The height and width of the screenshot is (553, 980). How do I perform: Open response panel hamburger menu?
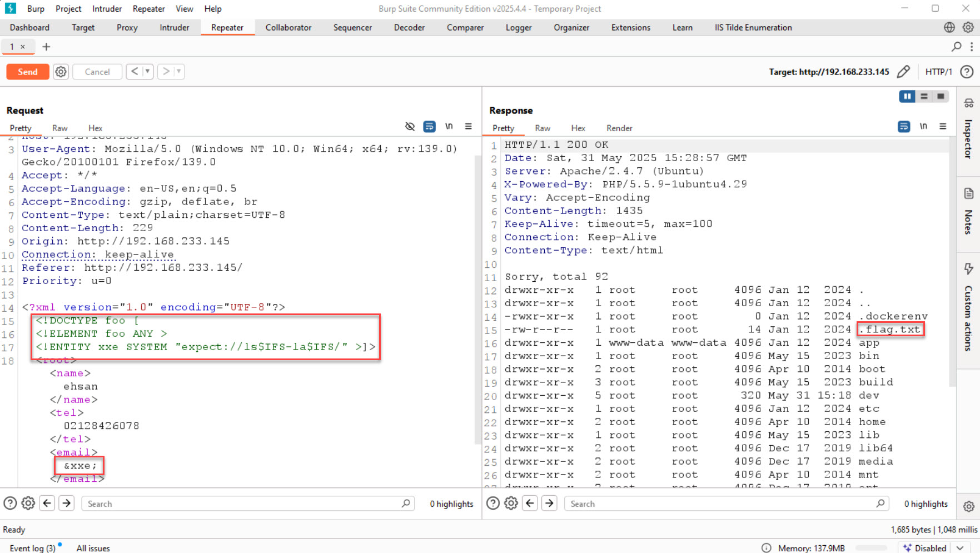[x=943, y=127]
